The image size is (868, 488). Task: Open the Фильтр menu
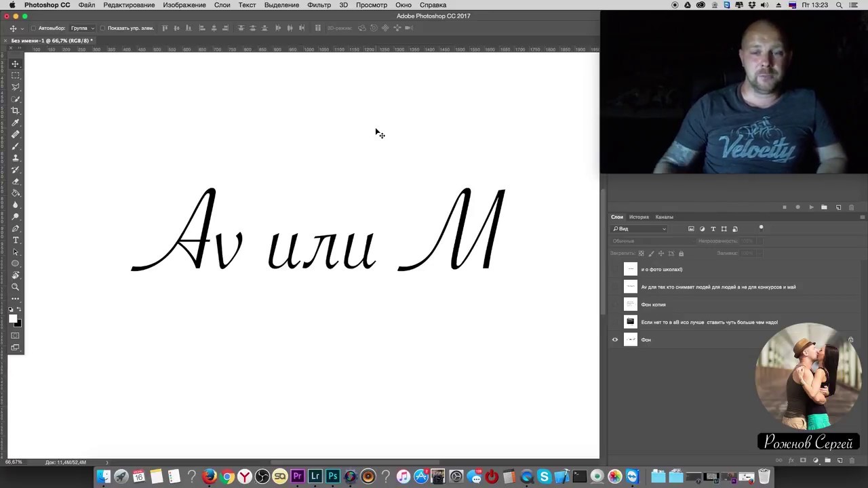(319, 5)
